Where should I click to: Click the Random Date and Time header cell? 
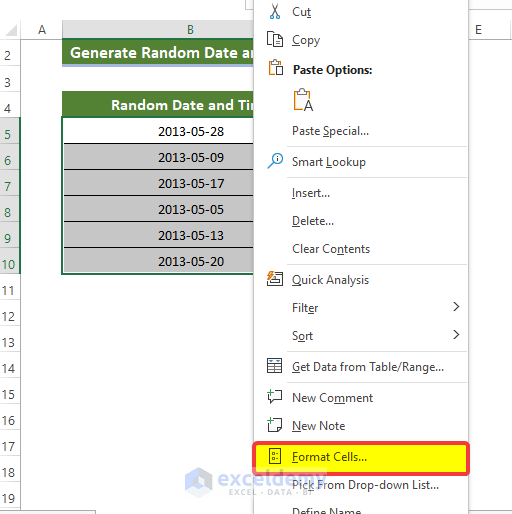click(x=158, y=104)
